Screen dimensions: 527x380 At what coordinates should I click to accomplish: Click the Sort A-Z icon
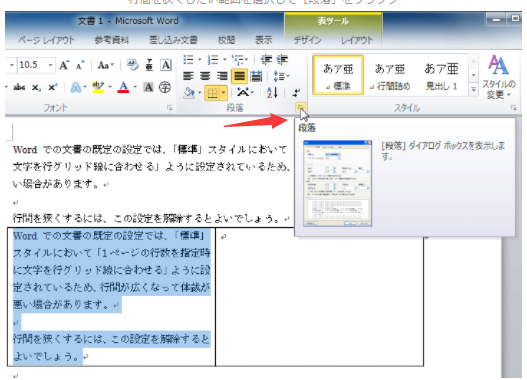(272, 92)
